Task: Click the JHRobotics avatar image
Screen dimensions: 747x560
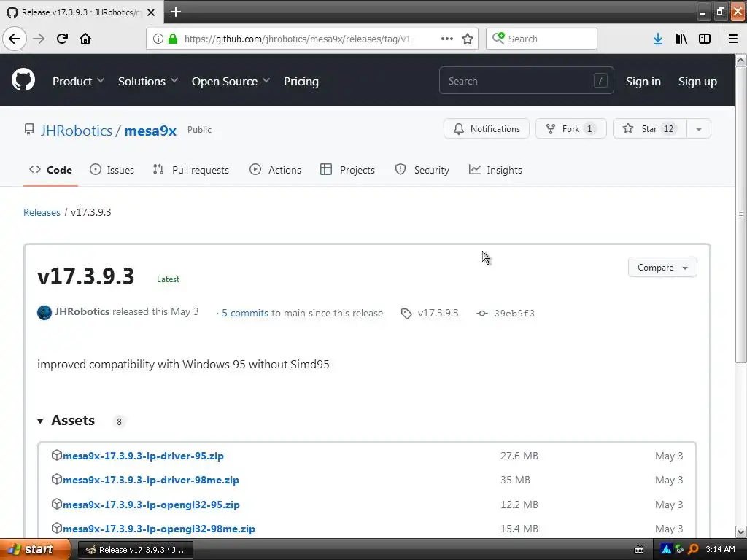Action: (x=44, y=312)
